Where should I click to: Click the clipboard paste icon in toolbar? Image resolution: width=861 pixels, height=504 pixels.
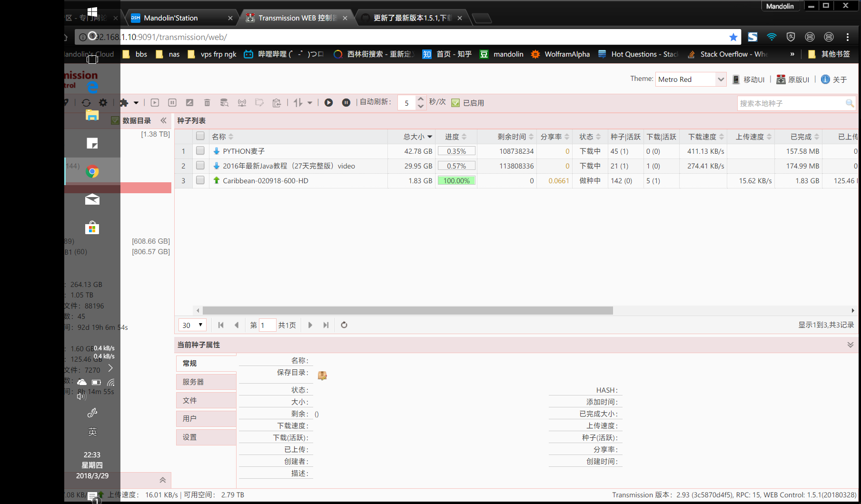click(277, 102)
